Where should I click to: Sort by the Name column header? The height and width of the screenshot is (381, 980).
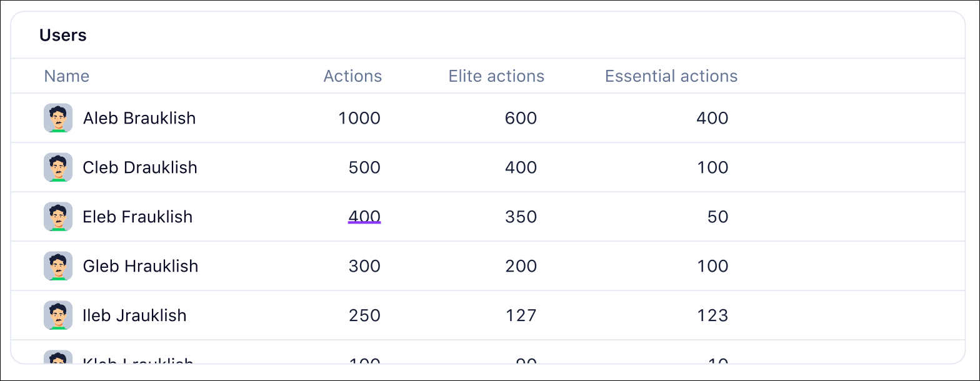(67, 76)
